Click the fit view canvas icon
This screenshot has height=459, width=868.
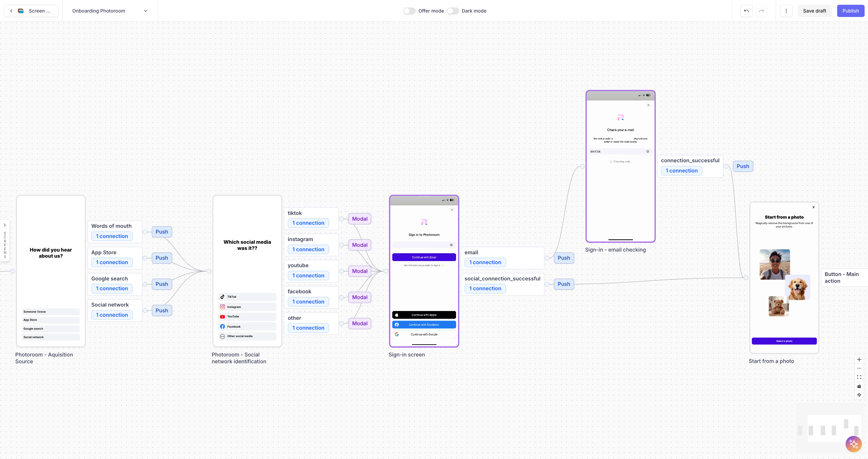pyautogui.click(x=859, y=377)
